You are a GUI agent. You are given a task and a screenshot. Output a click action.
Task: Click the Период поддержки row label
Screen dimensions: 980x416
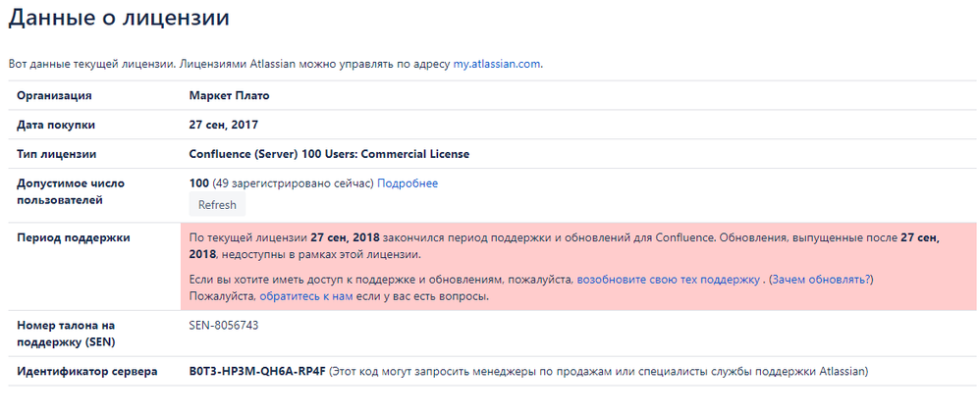pyautogui.click(x=74, y=238)
